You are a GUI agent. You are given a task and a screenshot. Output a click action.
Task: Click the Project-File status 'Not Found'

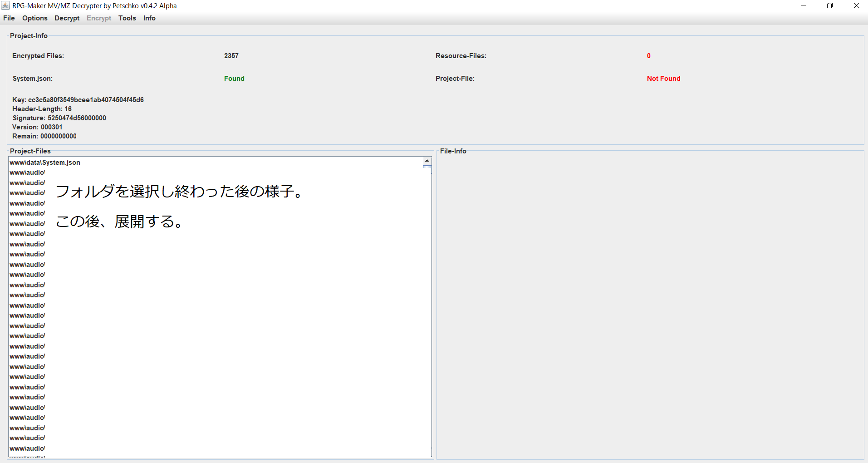pyautogui.click(x=663, y=79)
